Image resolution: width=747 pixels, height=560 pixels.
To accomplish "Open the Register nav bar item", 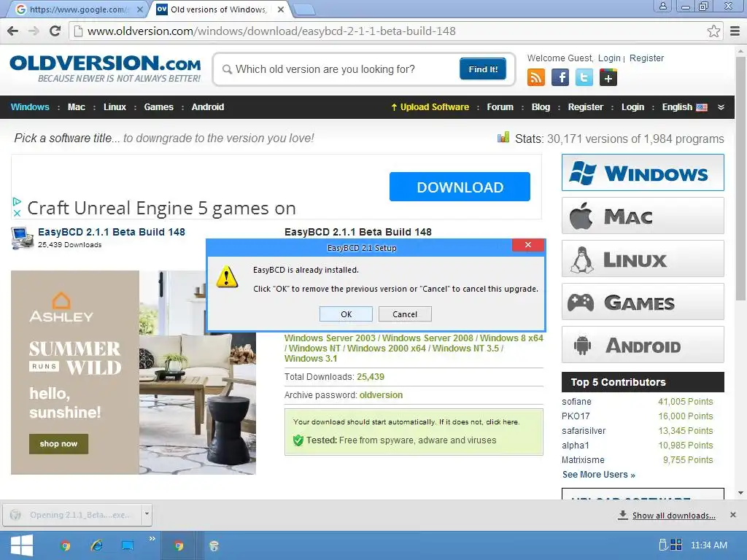I will [x=586, y=107].
